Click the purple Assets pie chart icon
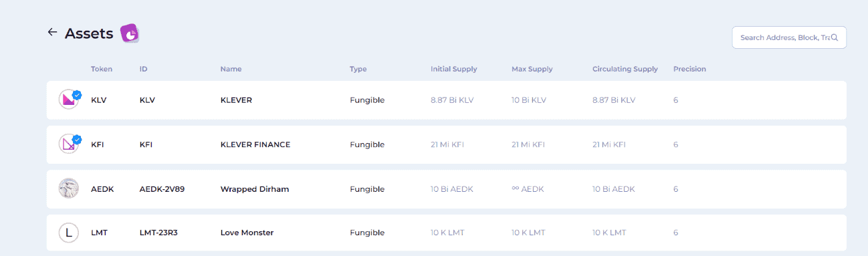This screenshot has width=868, height=256. tap(130, 33)
